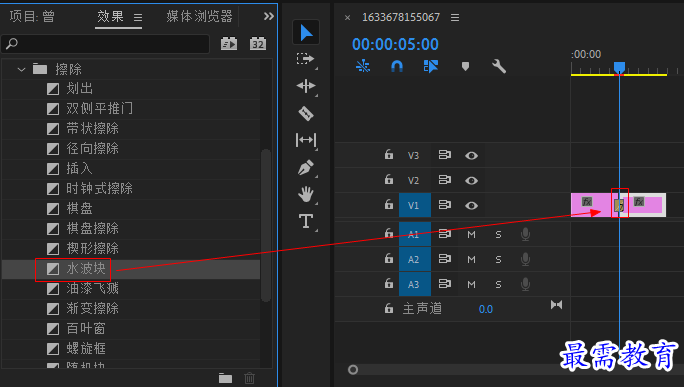This screenshot has width=684, height=387.
Task: Mute the A1 audio track
Action: tap(471, 235)
